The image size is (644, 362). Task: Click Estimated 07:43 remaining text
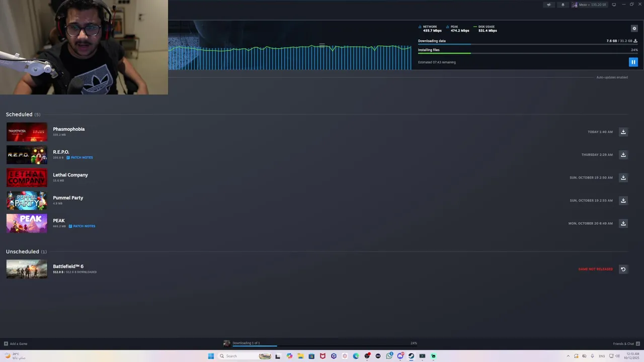click(437, 62)
